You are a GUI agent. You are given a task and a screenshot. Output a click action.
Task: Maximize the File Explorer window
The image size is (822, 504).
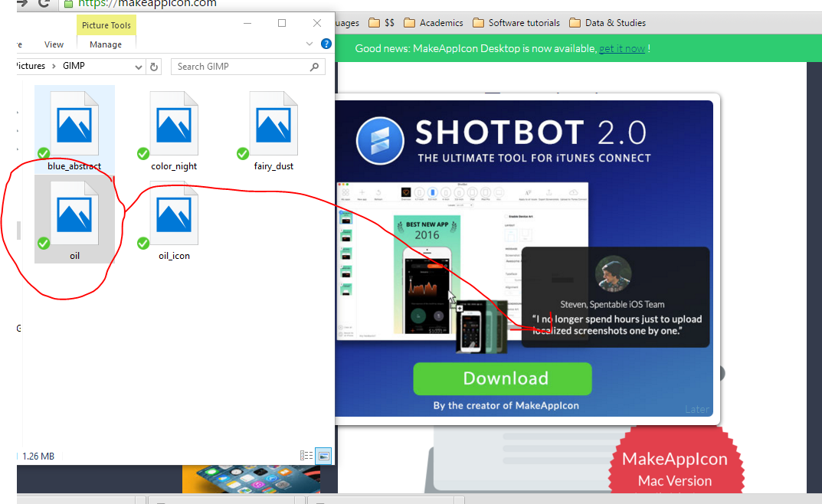point(282,23)
